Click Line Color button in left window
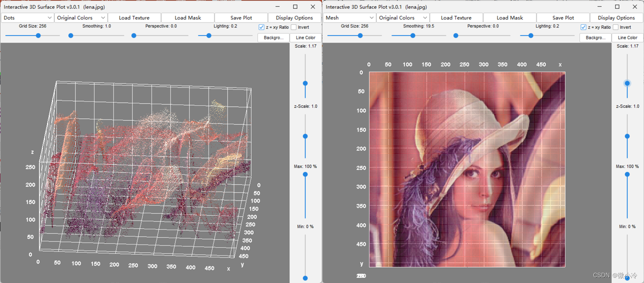This screenshot has width=644, height=283. tap(305, 38)
